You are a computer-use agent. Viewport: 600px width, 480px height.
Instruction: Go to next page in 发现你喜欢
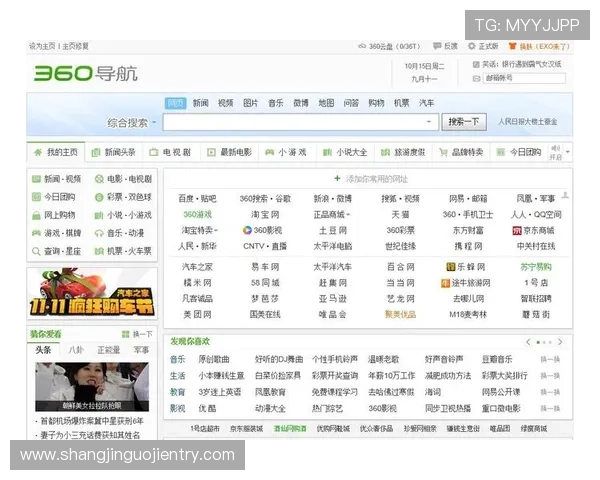pyautogui.click(x=560, y=342)
